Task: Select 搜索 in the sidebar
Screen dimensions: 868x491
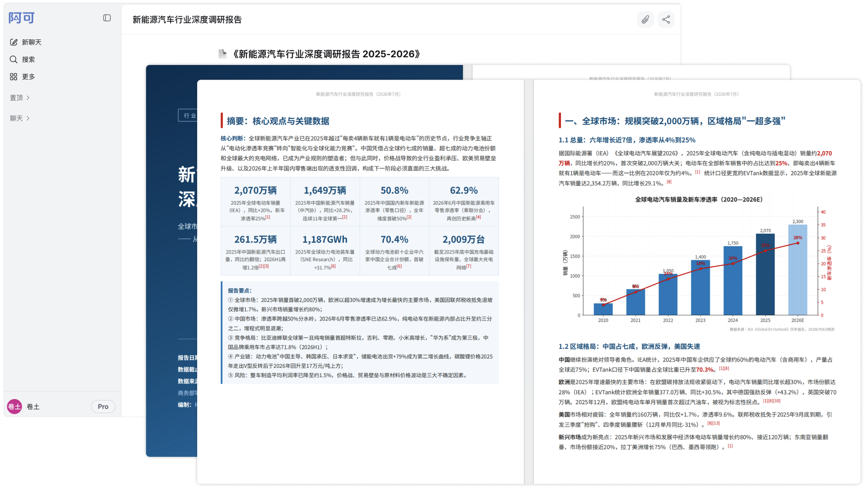Action: coord(28,59)
